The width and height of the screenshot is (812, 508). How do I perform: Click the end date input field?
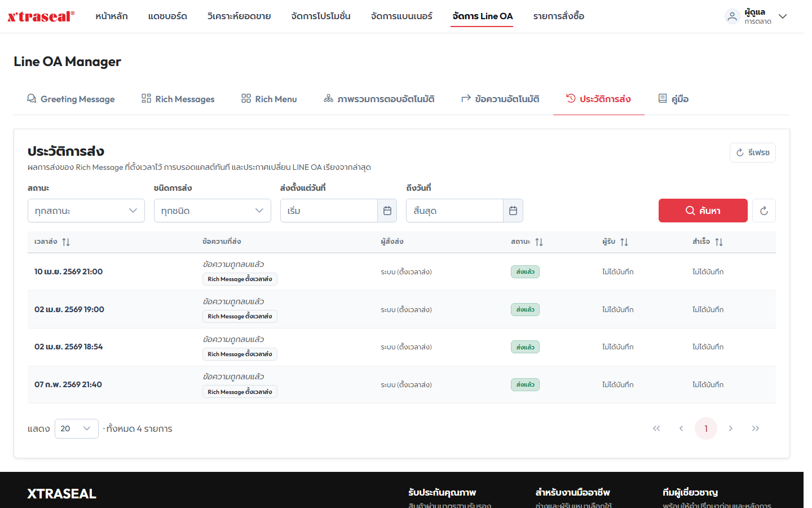click(454, 211)
